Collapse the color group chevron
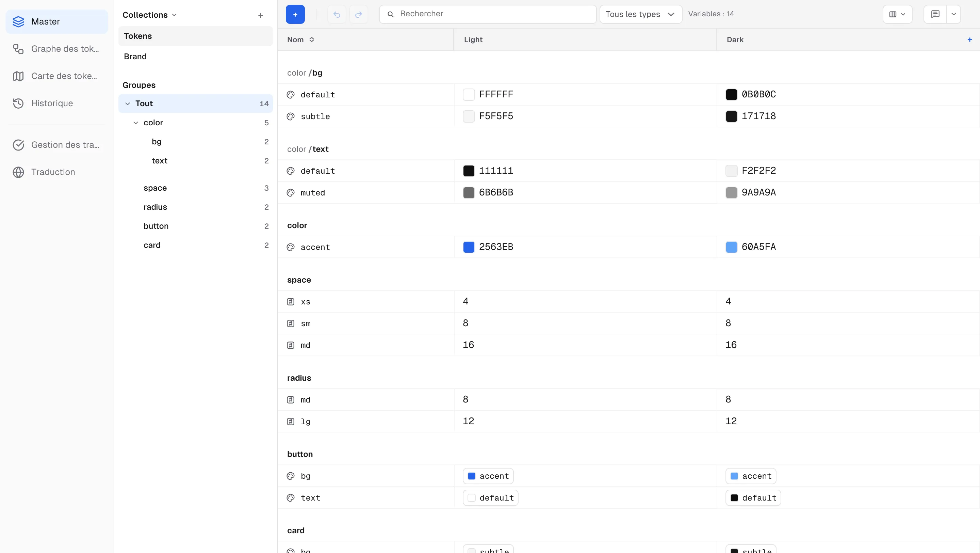Viewport: 980px width, 553px height. (136, 123)
